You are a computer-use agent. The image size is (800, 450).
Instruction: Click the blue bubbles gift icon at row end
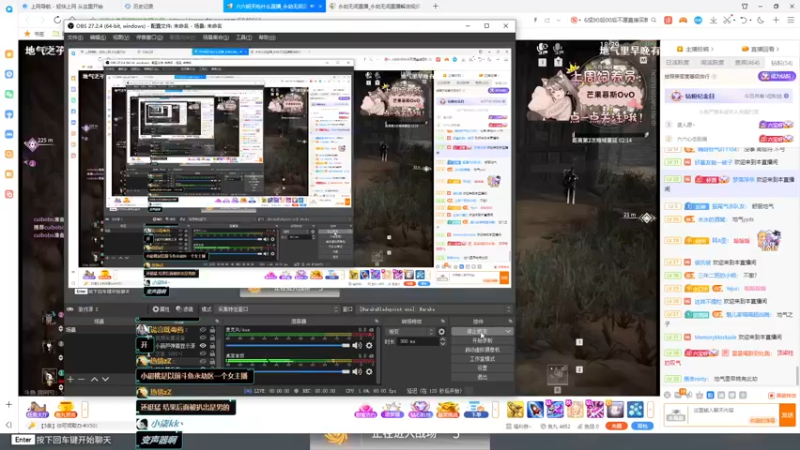[635, 409]
